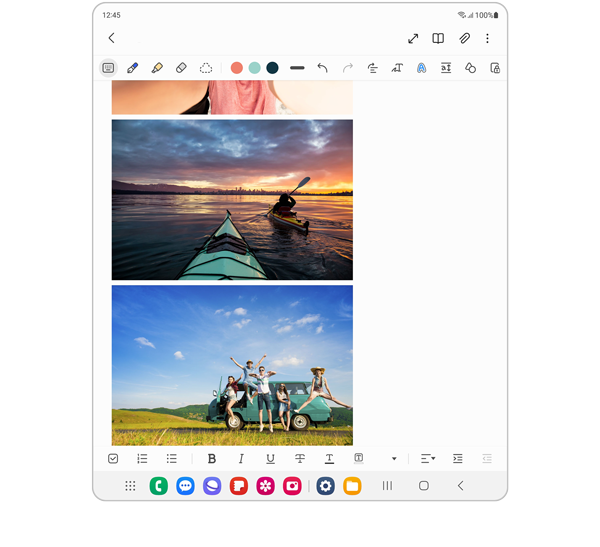Select the pen tool
The image size is (600, 547).
pyautogui.click(x=132, y=68)
